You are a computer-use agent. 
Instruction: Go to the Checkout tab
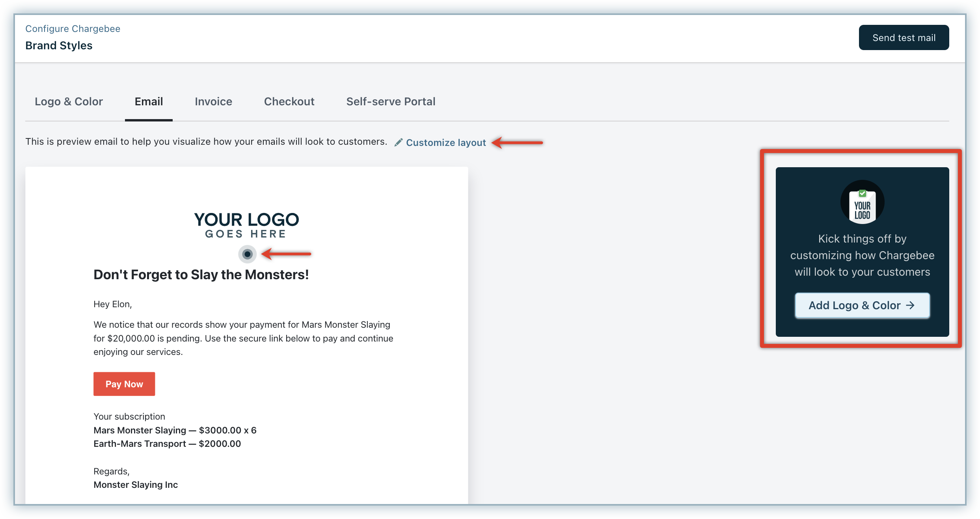click(289, 102)
